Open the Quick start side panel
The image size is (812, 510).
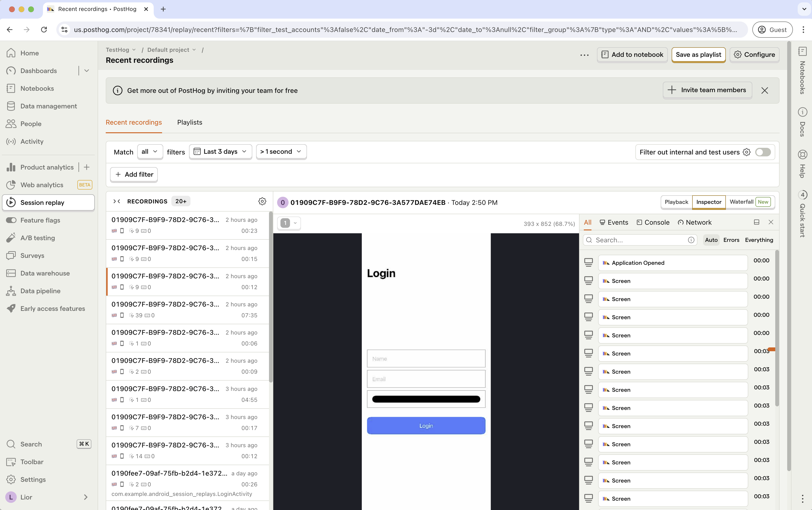802,214
